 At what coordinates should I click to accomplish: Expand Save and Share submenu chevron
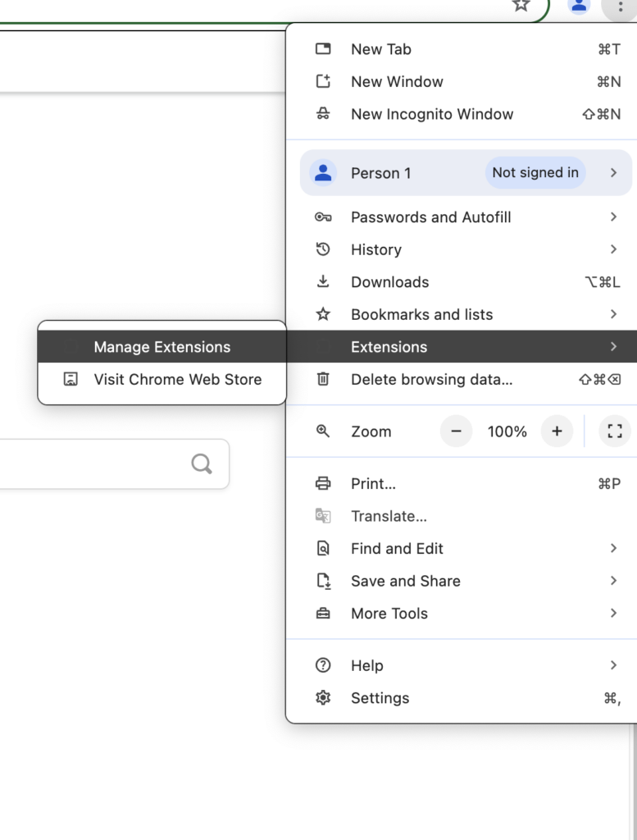613,581
